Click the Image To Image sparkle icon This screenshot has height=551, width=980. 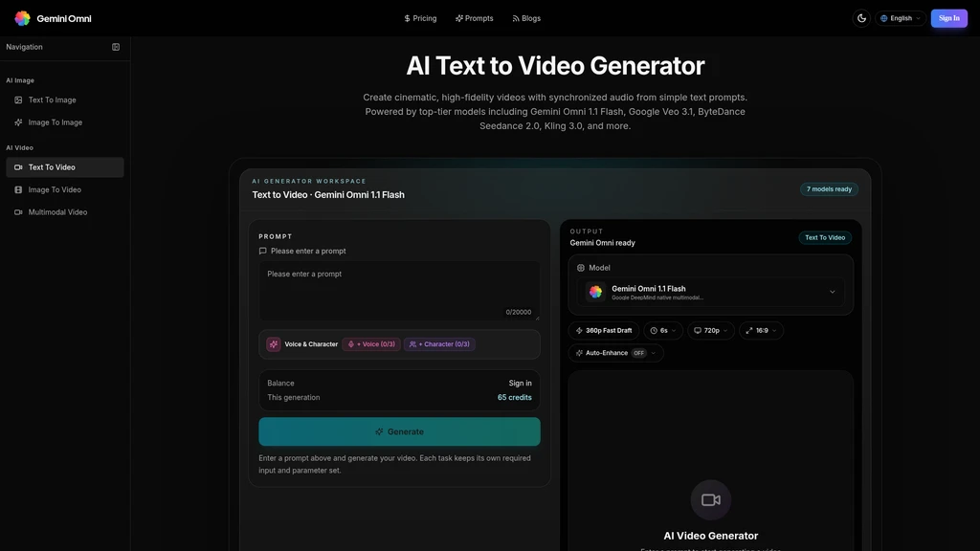tap(18, 122)
